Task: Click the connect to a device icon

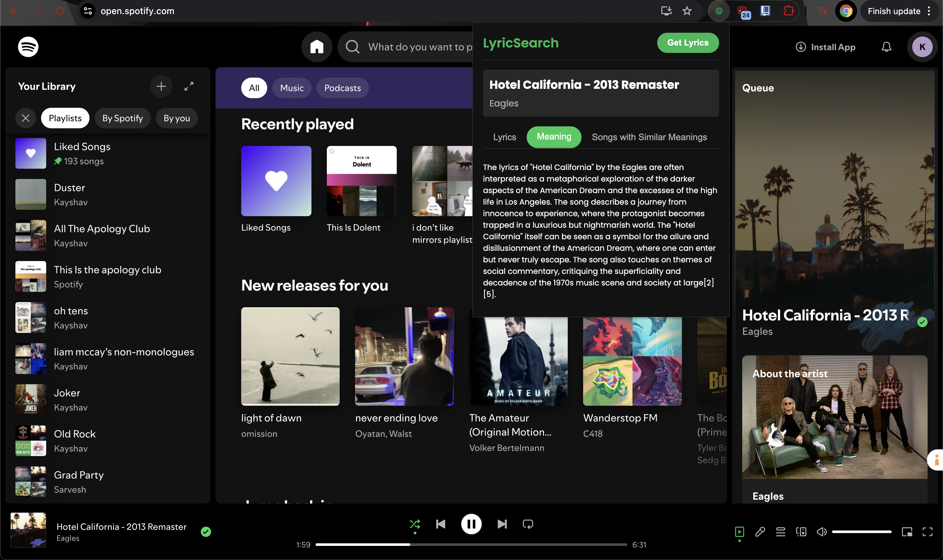Action: pos(801,532)
